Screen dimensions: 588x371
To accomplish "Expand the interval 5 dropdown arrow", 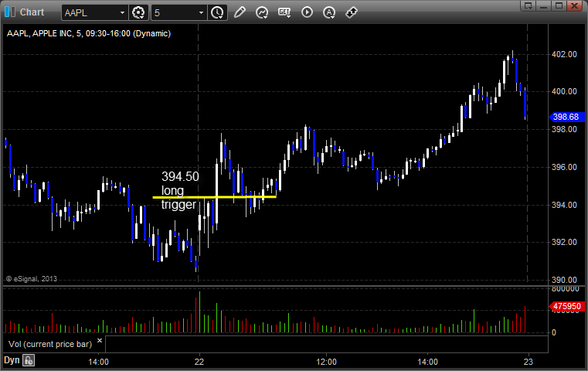I will (201, 13).
